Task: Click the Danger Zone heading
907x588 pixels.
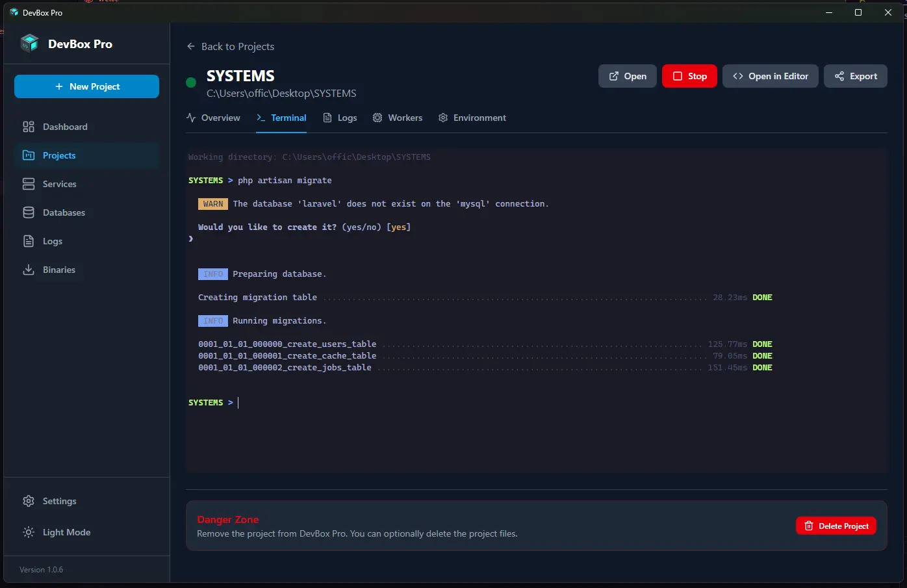Action: pyautogui.click(x=228, y=520)
